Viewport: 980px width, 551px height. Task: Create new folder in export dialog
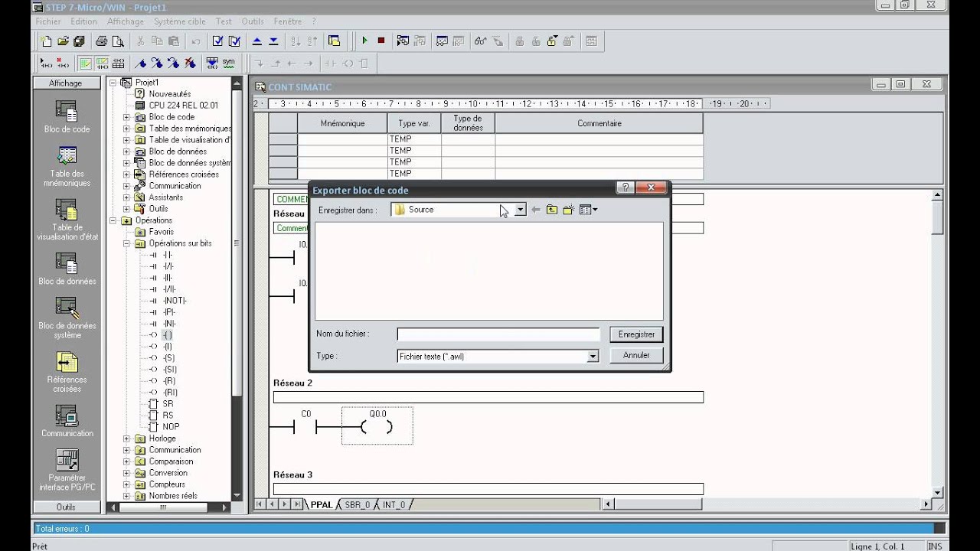tap(568, 210)
